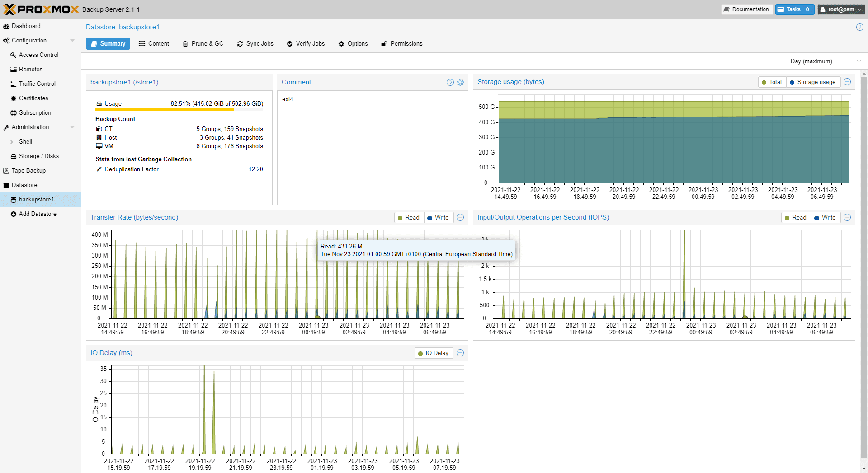Toggle Write series in Transfer Rate legend

click(438, 218)
